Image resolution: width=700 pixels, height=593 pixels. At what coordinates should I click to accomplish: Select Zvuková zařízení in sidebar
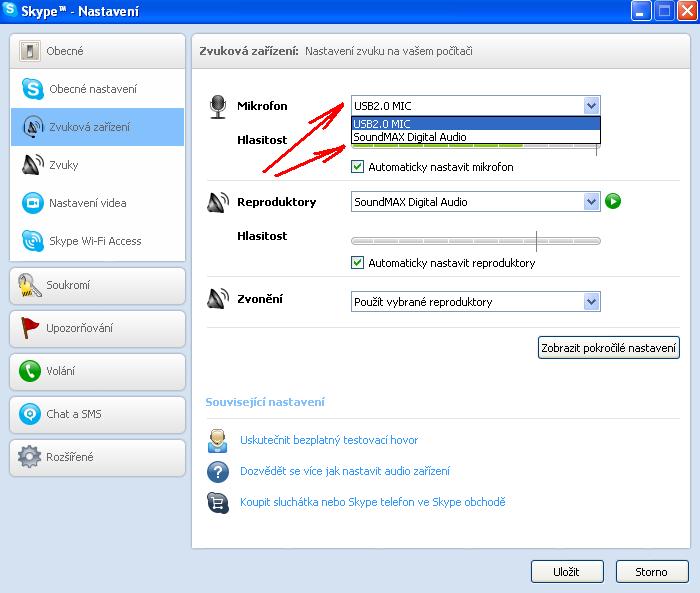coord(97,127)
